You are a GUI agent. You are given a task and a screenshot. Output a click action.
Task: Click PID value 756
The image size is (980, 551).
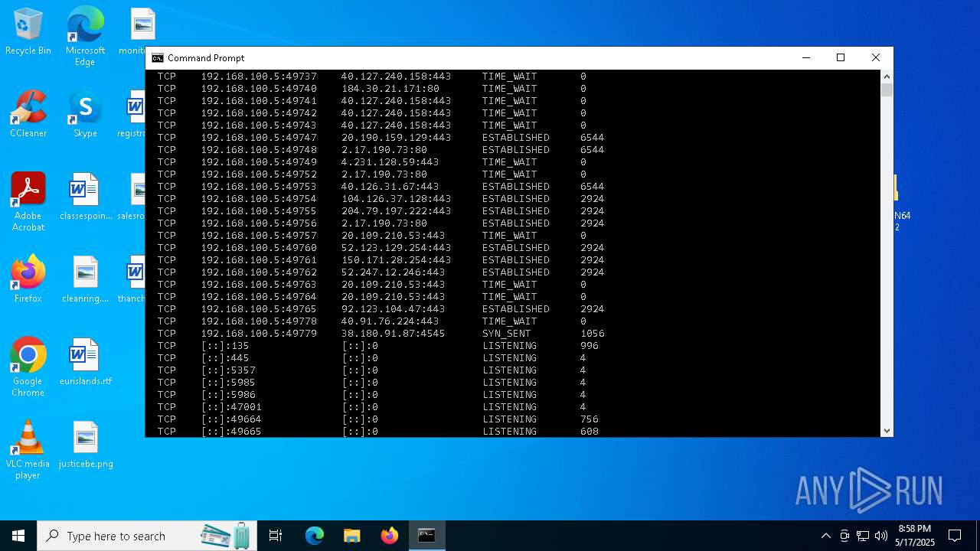(590, 419)
